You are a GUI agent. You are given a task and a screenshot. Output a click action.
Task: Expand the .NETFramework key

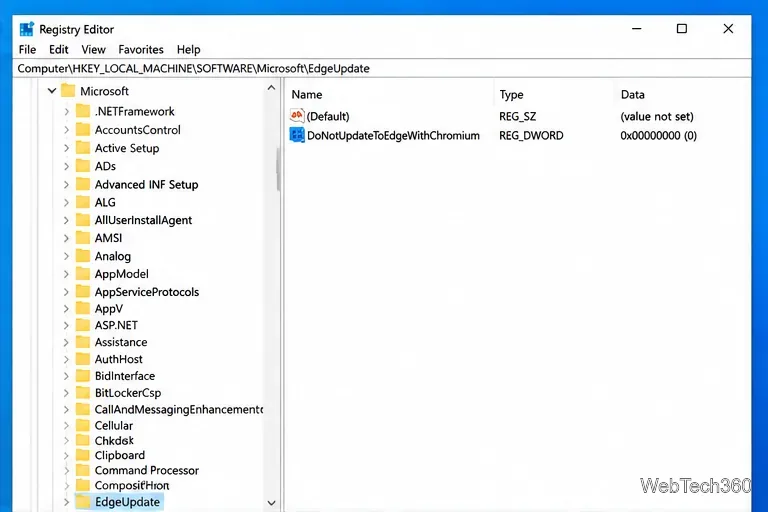coord(66,112)
